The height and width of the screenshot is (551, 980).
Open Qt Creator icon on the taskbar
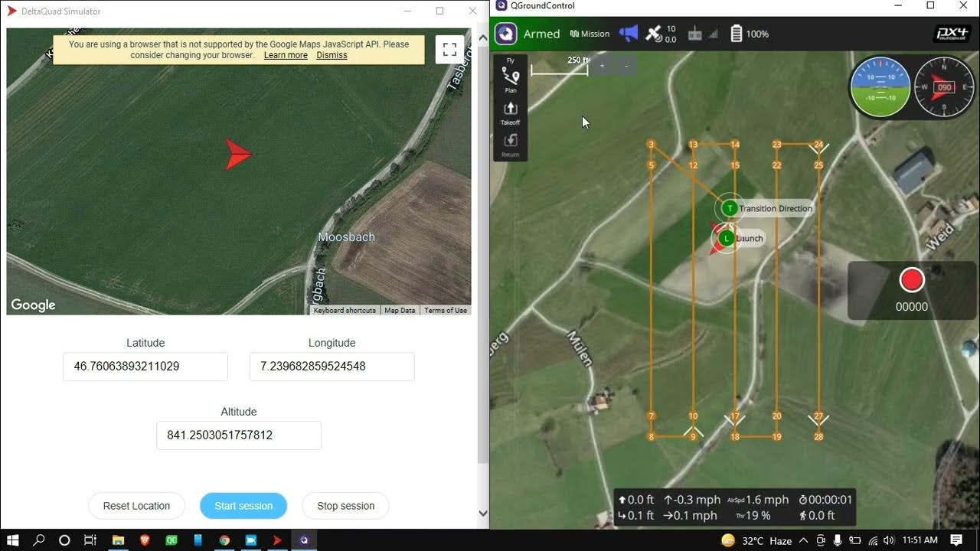pos(171,540)
